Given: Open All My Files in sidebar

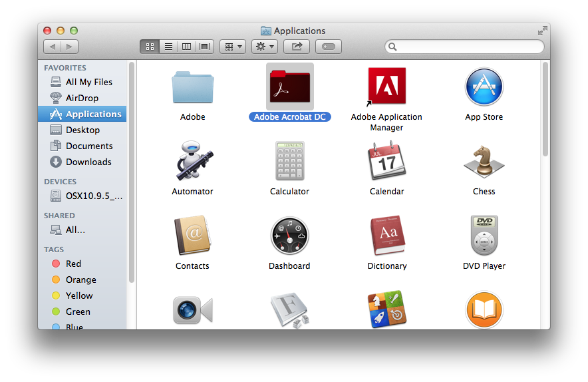Looking at the screenshot, I should [x=82, y=82].
